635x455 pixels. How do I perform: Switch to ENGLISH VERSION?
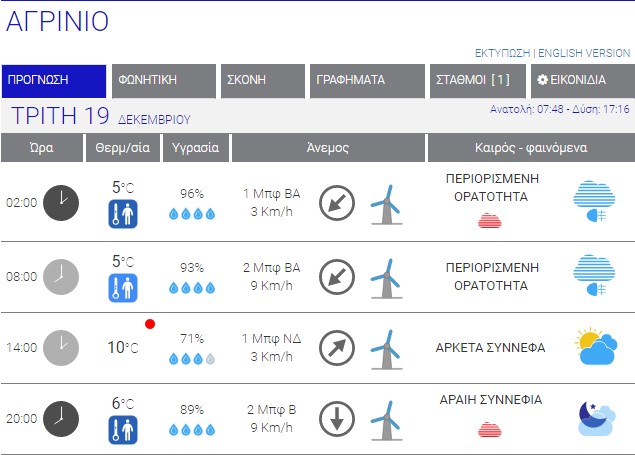[586, 53]
